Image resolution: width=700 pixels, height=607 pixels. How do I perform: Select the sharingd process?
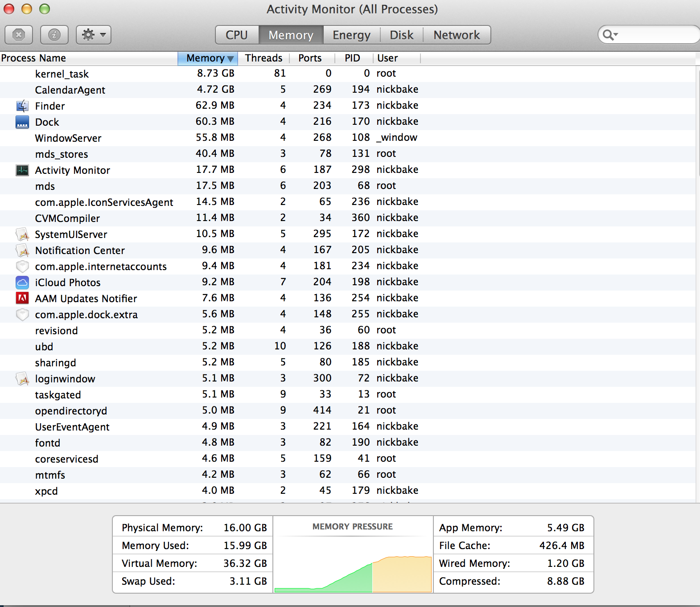point(348,362)
